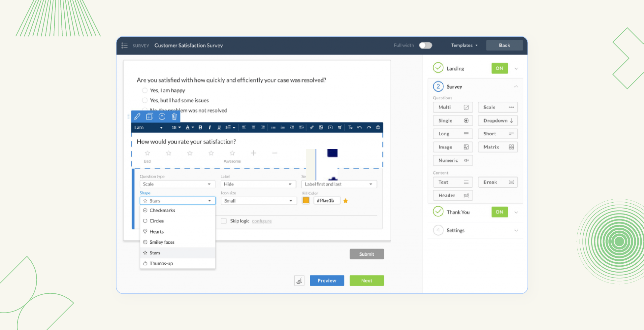Delete the question using the trash icon
The image size is (644, 330).
174,116
